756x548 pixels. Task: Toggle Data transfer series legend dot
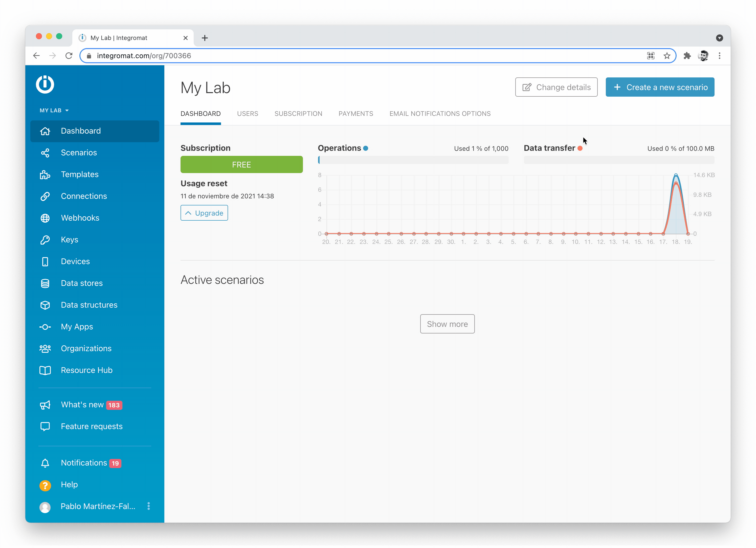click(x=580, y=149)
